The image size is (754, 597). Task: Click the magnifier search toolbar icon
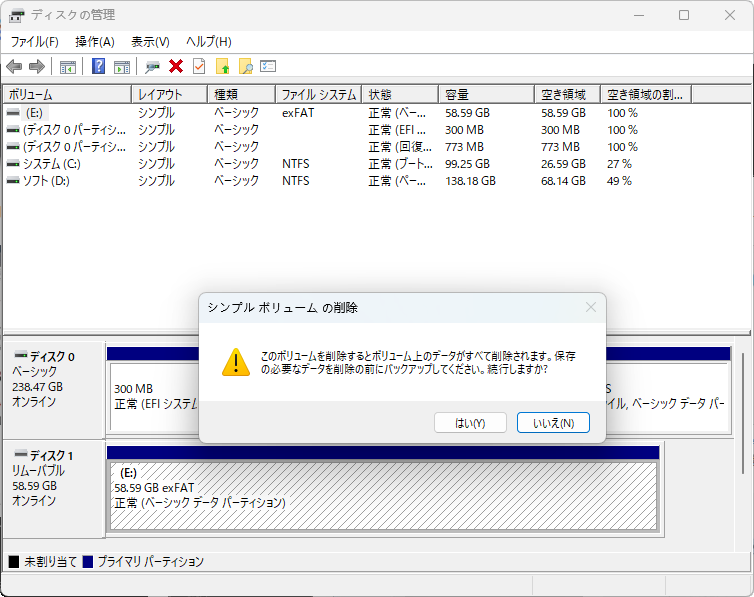[x=245, y=67]
